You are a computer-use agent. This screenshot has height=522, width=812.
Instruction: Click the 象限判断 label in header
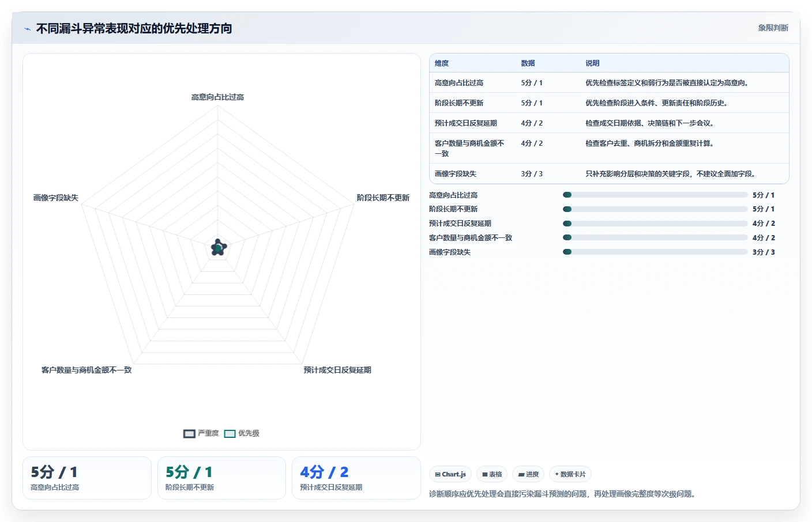(x=773, y=28)
